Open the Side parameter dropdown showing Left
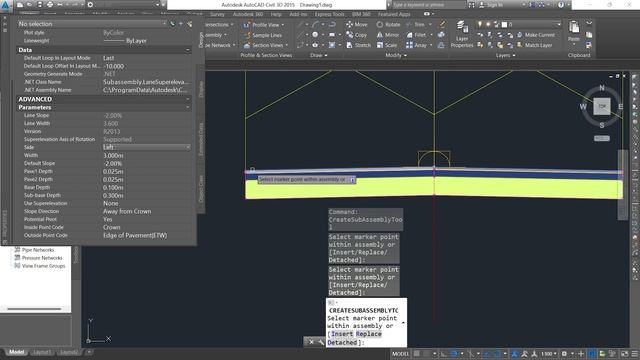The height and width of the screenshot is (360, 640). pyautogui.click(x=147, y=147)
